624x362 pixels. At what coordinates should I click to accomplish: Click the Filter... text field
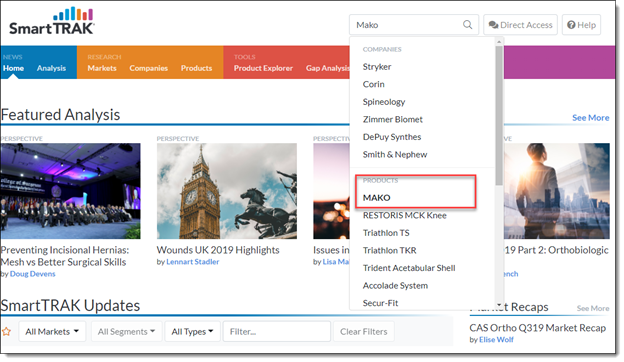[x=277, y=331]
